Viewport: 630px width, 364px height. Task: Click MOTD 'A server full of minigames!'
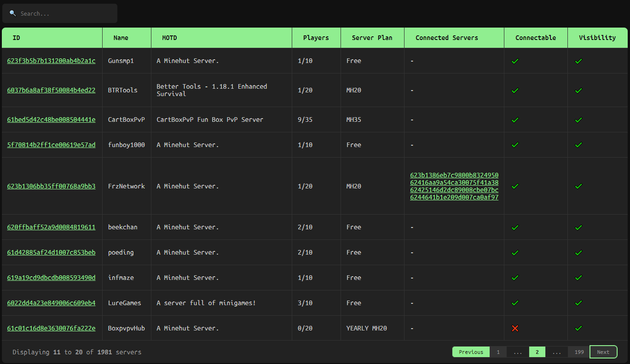(x=206, y=303)
